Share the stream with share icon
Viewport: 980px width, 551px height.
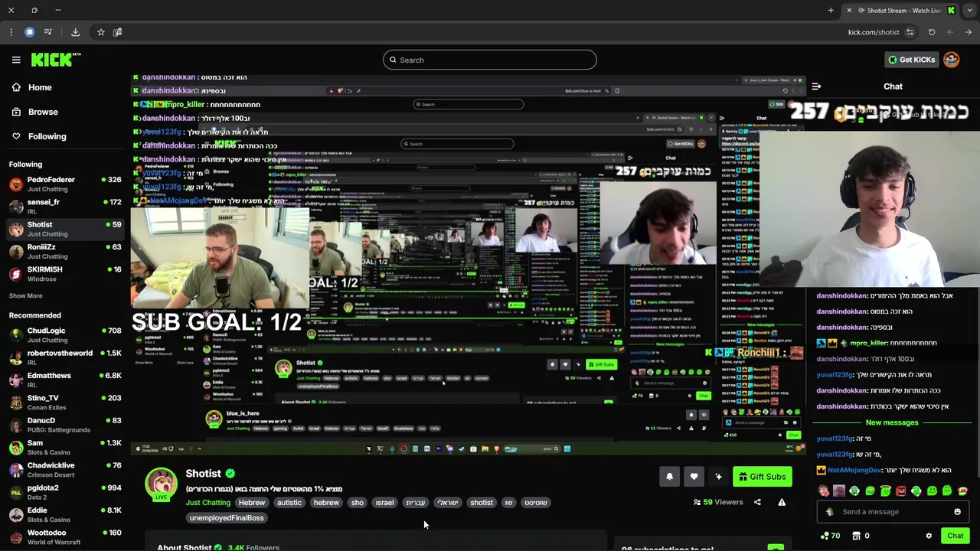click(x=757, y=502)
